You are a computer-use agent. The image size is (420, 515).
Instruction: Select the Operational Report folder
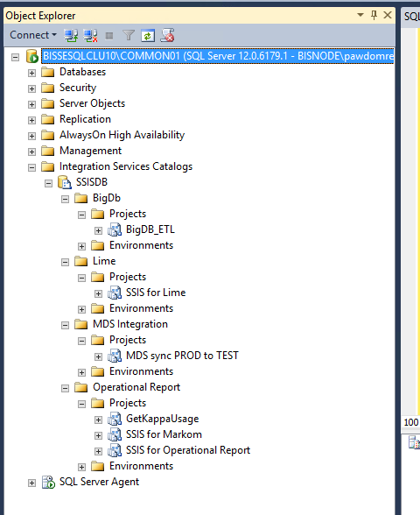click(x=136, y=387)
